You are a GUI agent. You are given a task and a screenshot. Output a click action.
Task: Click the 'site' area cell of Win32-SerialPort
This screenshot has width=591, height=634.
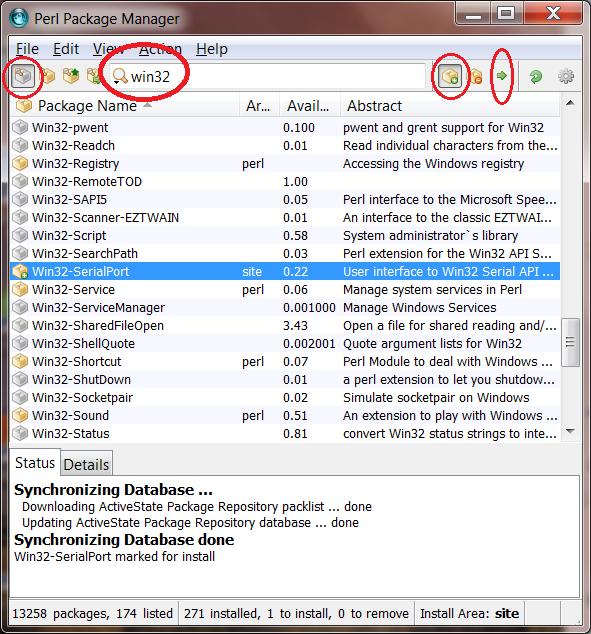(252, 272)
